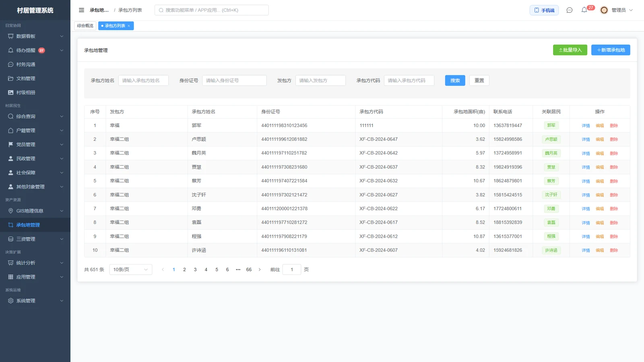Collapse sidebar with the hamburger menu icon
The height and width of the screenshot is (362, 644).
81,10
